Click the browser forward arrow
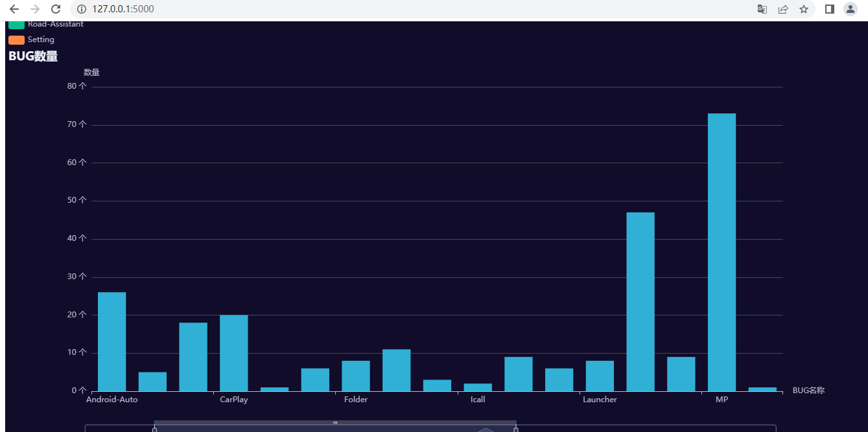This screenshot has width=868, height=432. point(35,9)
